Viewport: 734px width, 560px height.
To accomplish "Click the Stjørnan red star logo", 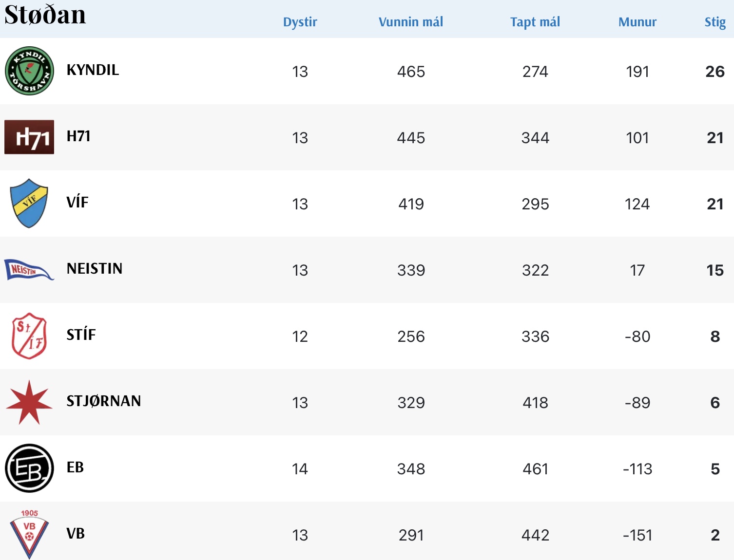I will [29, 402].
